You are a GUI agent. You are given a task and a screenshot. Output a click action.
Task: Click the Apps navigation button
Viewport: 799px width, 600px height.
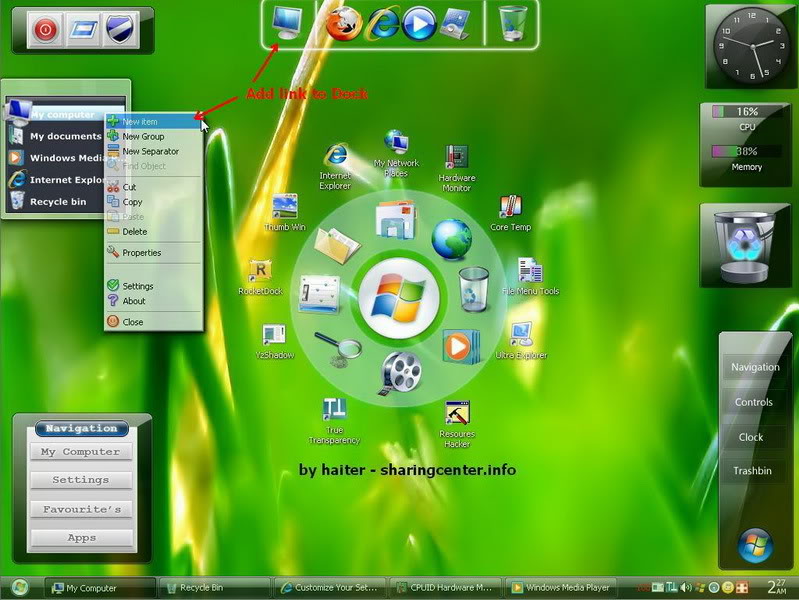pyautogui.click(x=82, y=537)
